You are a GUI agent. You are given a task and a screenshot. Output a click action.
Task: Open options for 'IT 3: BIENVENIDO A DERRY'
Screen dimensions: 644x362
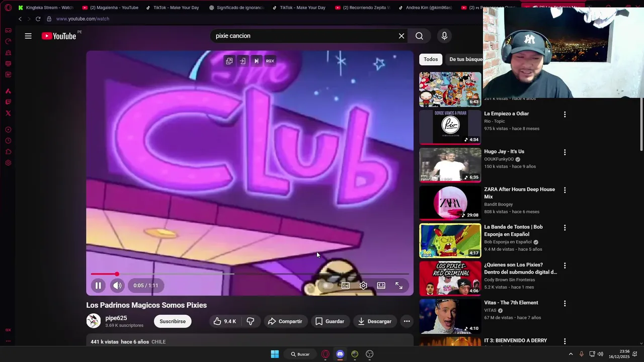[565, 341]
